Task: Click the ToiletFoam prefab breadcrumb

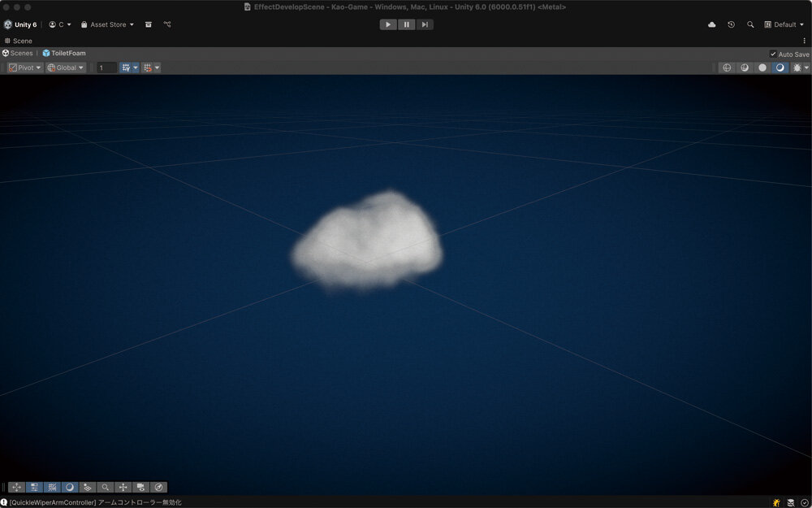Action: coord(64,53)
